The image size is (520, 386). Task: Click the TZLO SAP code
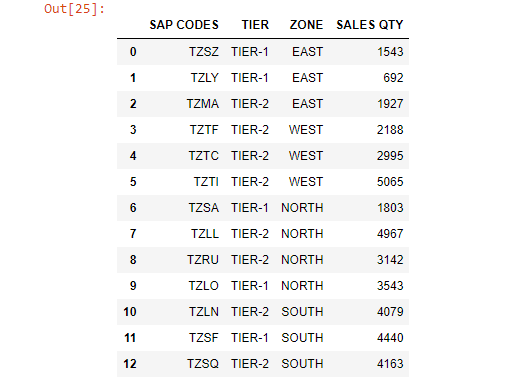coord(204,286)
